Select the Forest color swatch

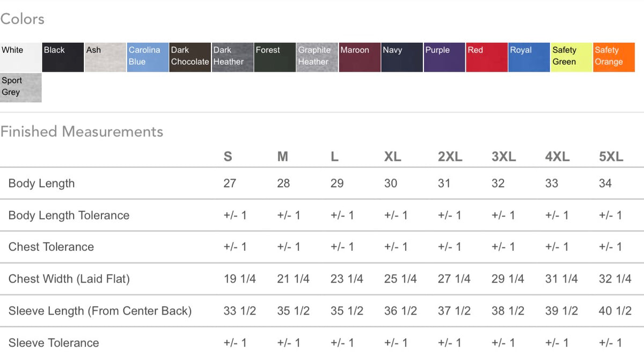pos(275,57)
